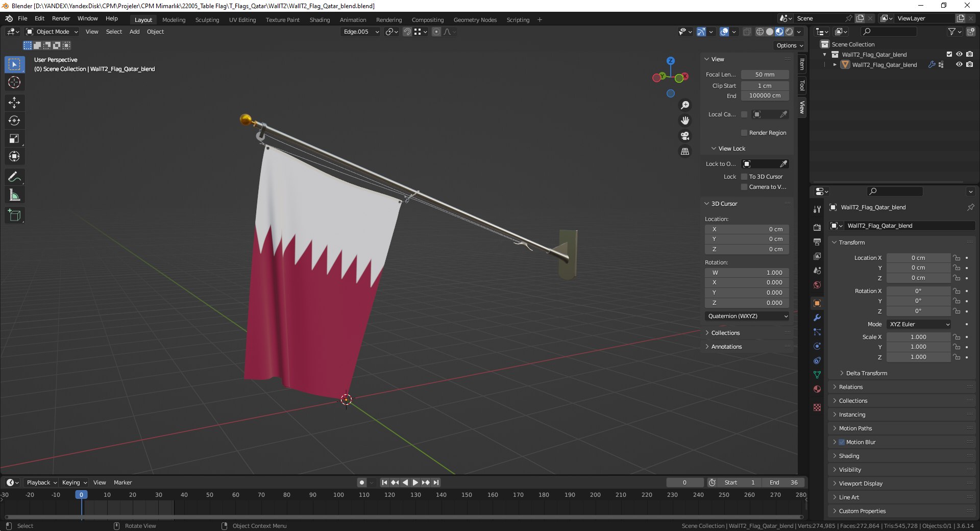
Task: Toggle the Local Camera checkbox
Action: point(744,114)
